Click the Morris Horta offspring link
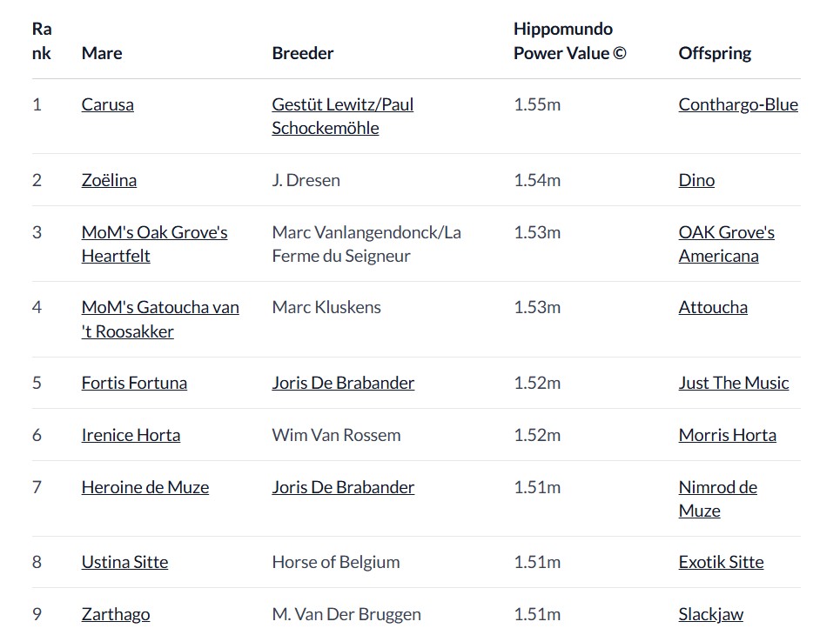This screenshot has height=635, width=840. click(x=727, y=435)
